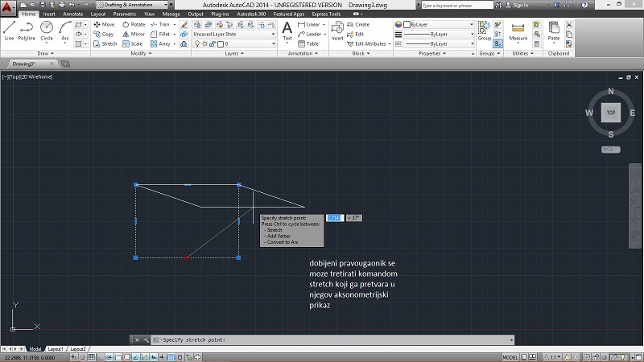Switch to the Annotate ribbon tab
This screenshot has width=644, height=362.
coord(72,14)
